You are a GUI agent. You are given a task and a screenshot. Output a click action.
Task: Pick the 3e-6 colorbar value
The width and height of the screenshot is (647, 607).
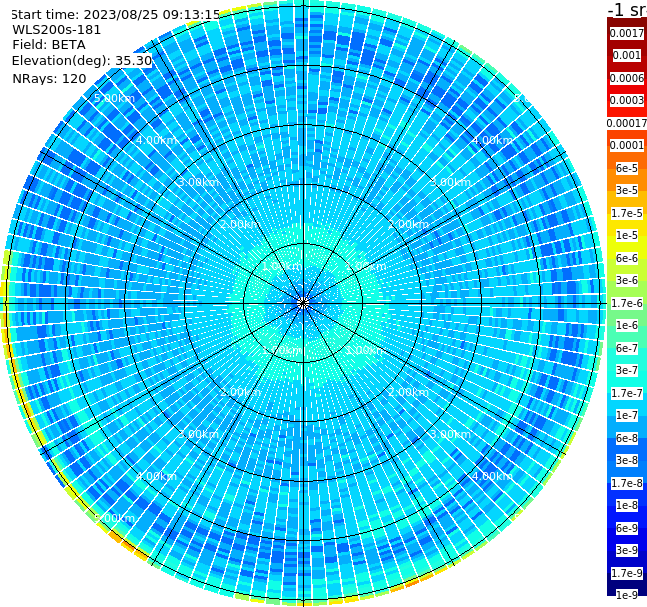point(627,280)
